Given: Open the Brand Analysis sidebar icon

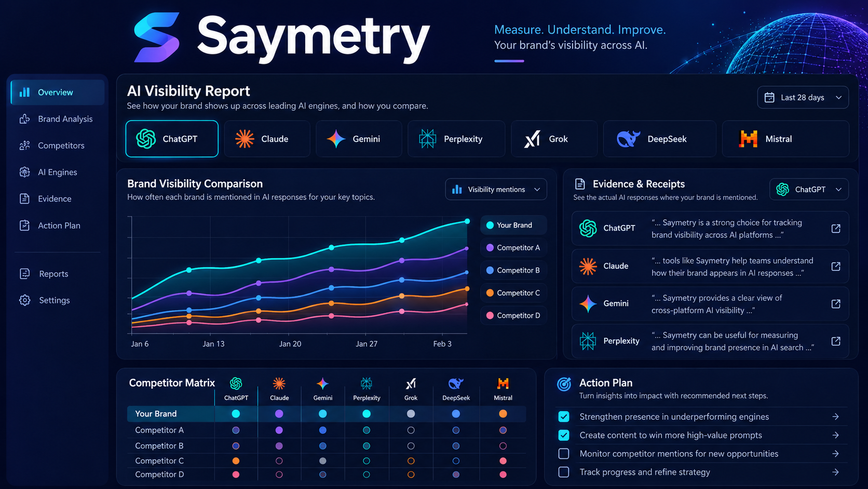Looking at the screenshot, I should 24,119.
